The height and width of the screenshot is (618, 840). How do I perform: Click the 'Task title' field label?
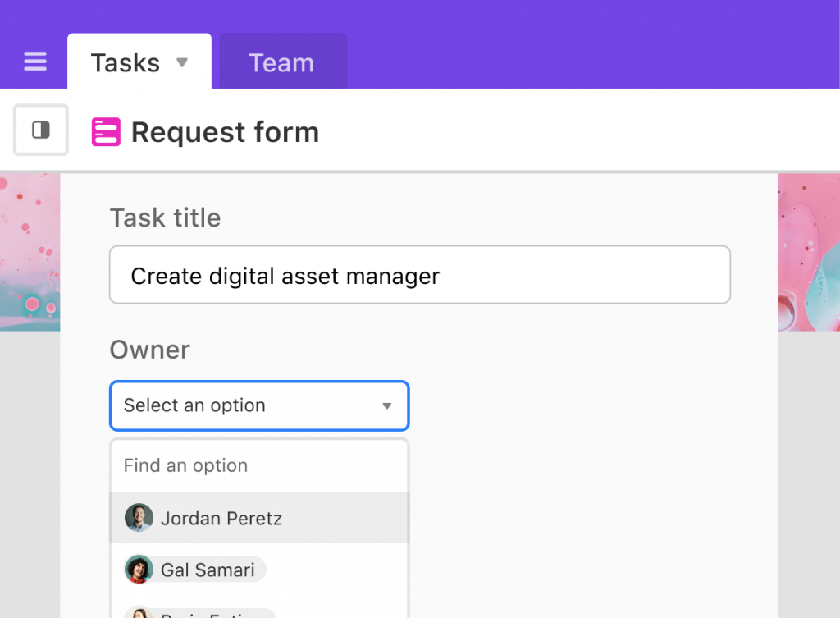165,218
